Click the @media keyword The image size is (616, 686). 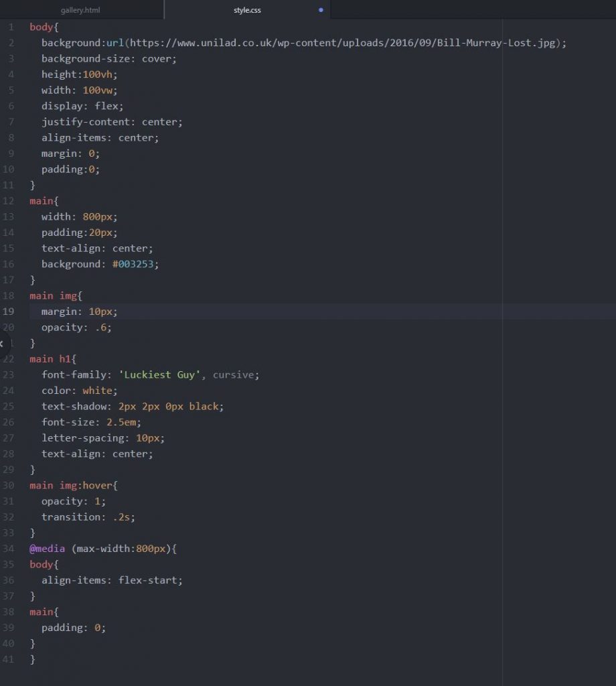coord(48,549)
